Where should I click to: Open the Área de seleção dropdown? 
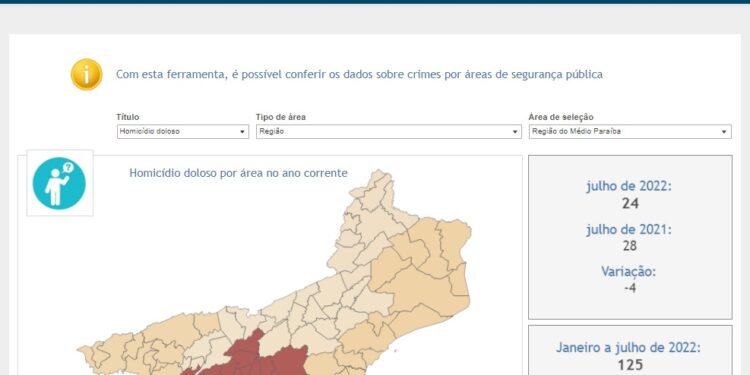pyautogui.click(x=630, y=132)
